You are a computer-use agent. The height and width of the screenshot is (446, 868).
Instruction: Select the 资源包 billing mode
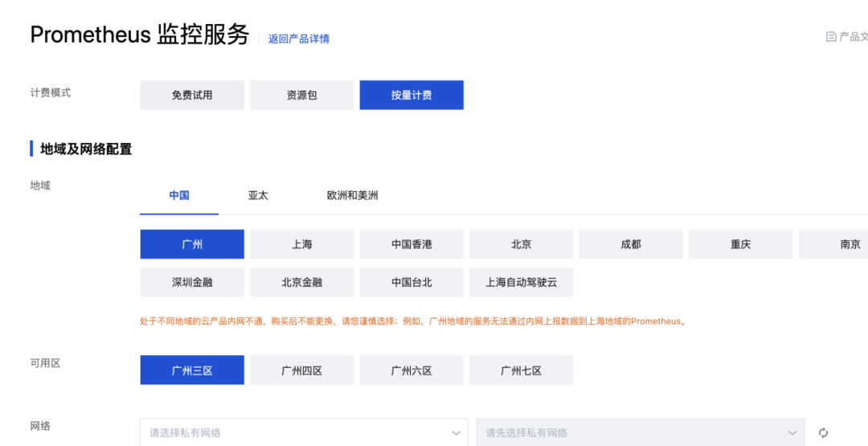tap(301, 95)
